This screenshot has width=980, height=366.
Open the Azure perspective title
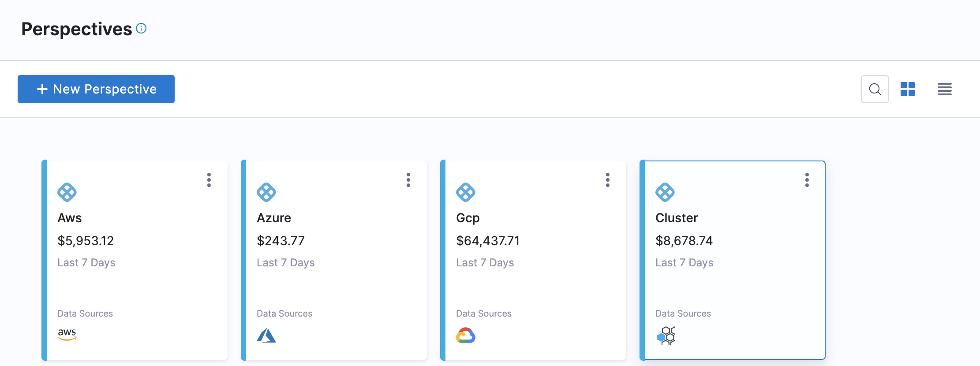pos(274,218)
